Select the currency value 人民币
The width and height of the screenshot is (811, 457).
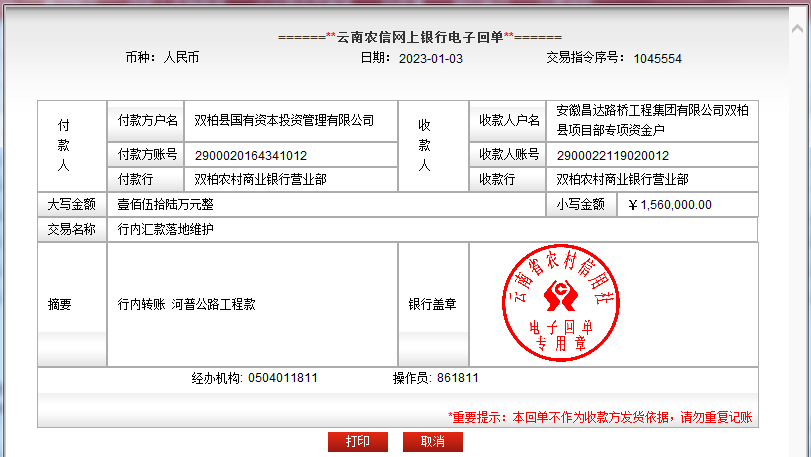pyautogui.click(x=181, y=58)
